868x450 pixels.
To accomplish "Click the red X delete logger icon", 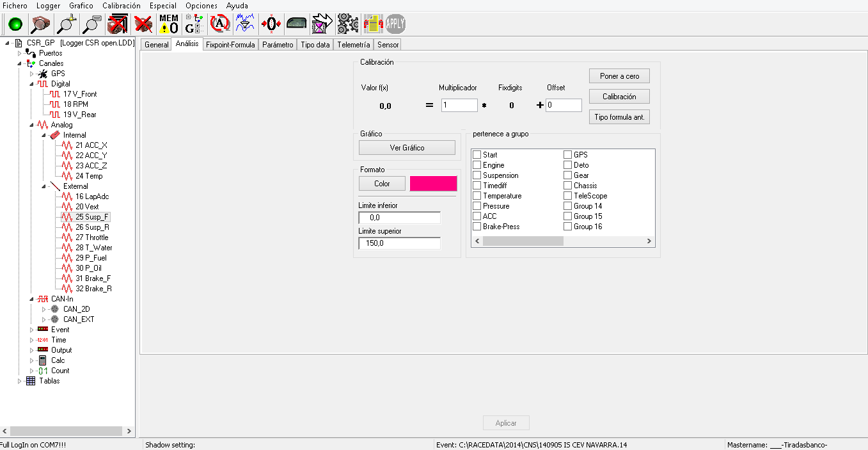I will (x=144, y=24).
